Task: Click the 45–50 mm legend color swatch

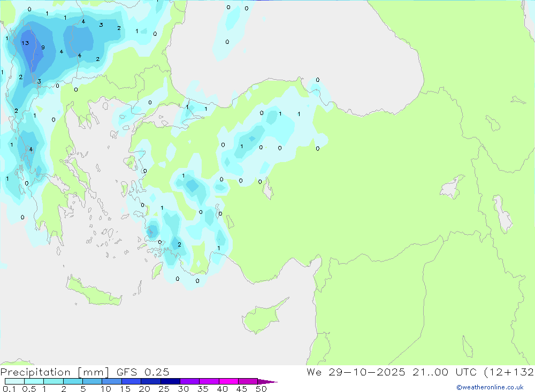Action: [248, 381]
